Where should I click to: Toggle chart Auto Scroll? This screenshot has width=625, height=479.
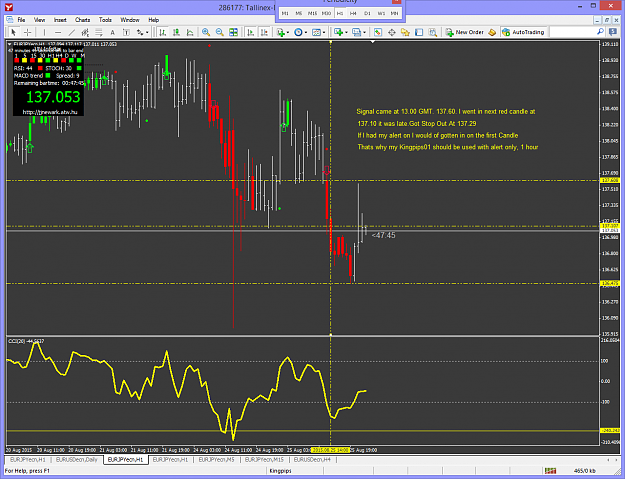(251, 32)
